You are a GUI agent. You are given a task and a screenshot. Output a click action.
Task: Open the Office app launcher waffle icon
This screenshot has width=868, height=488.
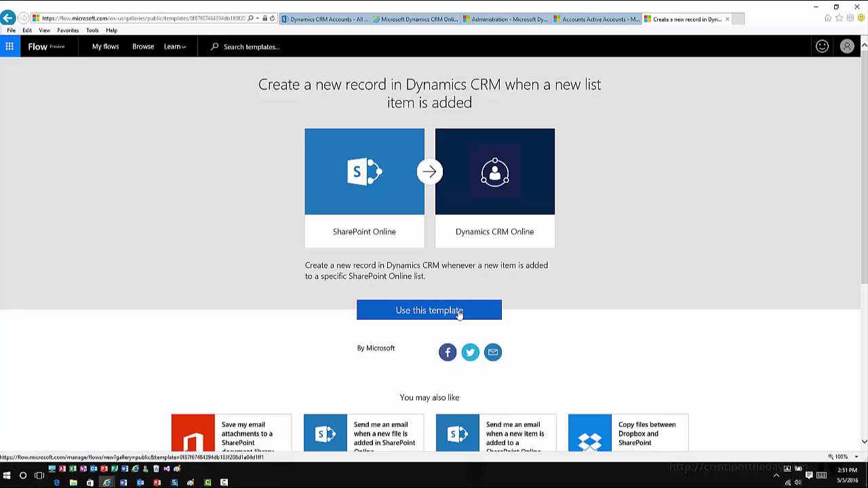pos(9,46)
